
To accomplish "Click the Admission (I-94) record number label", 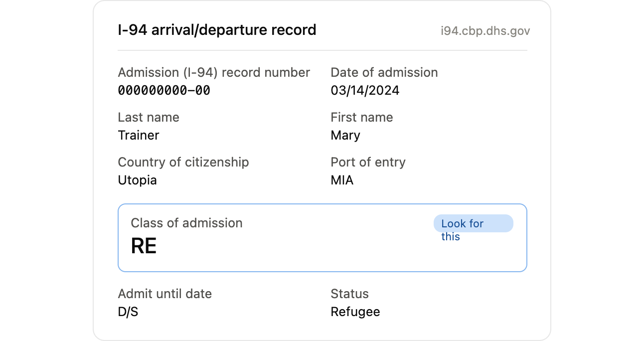I will point(214,72).
